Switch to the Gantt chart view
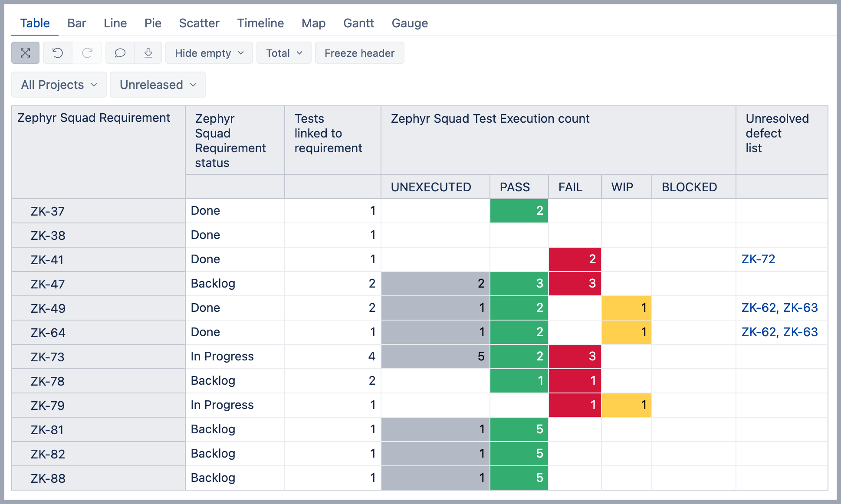The height and width of the screenshot is (504, 841). [x=358, y=23]
